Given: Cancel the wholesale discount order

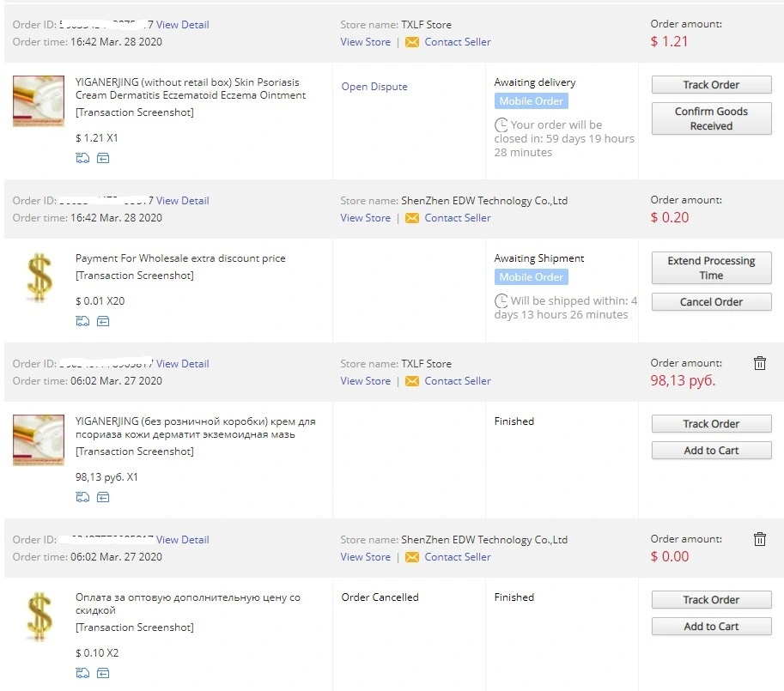Looking at the screenshot, I should [711, 302].
